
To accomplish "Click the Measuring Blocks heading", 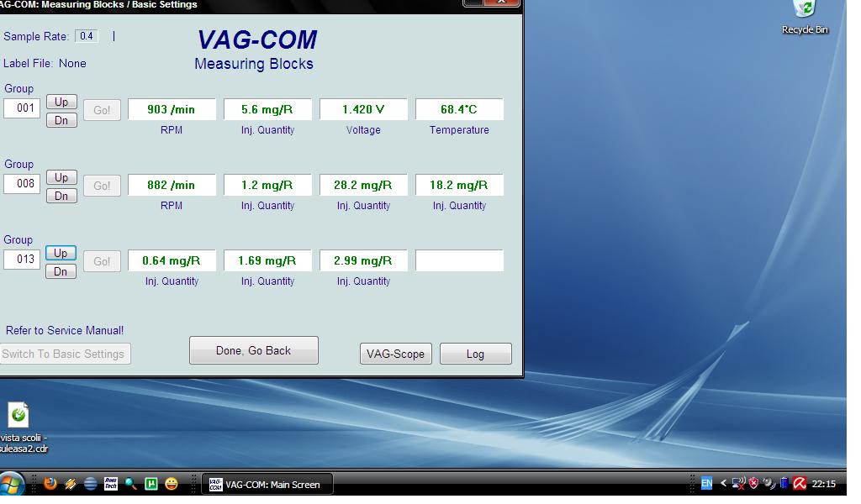I will [254, 64].
